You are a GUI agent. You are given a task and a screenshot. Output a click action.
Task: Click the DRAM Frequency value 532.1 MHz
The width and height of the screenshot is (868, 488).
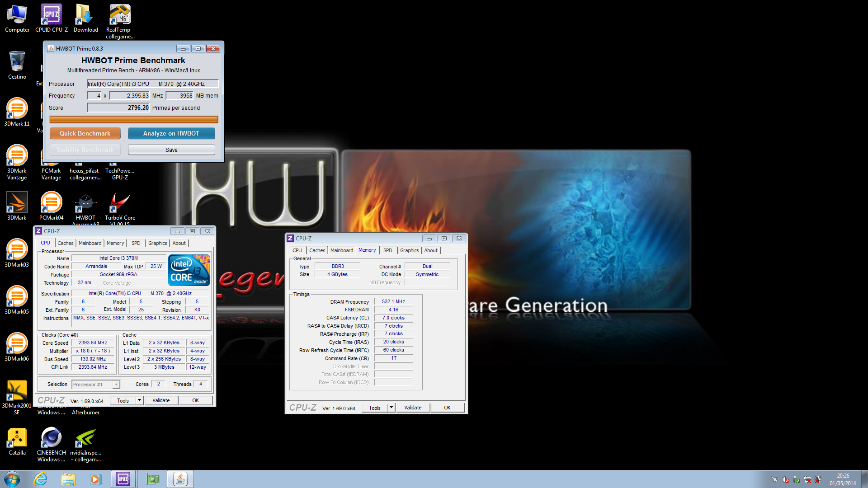tap(393, 301)
